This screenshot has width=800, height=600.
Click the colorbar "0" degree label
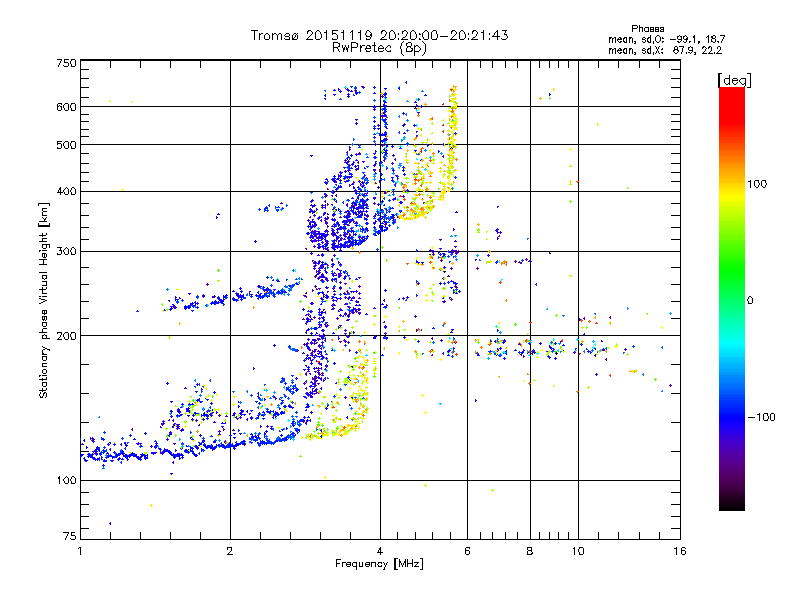click(x=750, y=301)
